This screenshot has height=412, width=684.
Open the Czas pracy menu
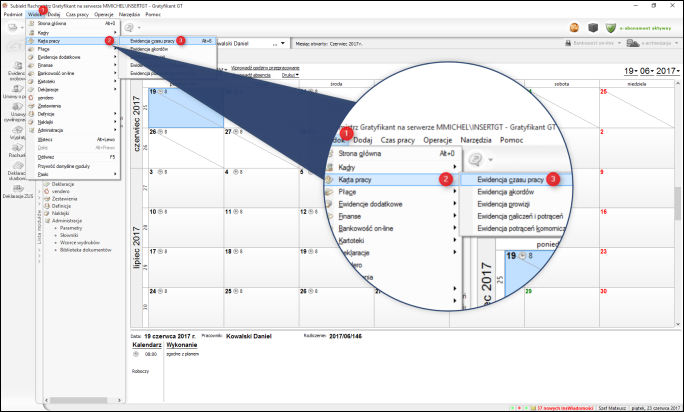click(x=77, y=14)
